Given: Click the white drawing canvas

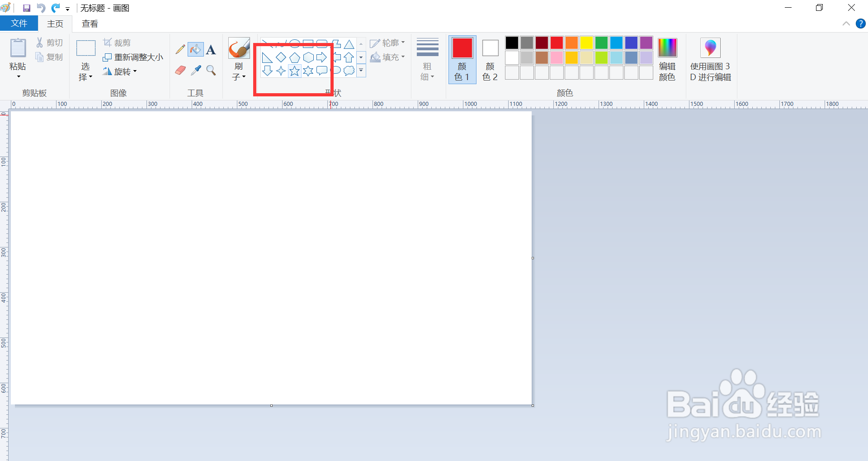Looking at the screenshot, I should tap(271, 258).
